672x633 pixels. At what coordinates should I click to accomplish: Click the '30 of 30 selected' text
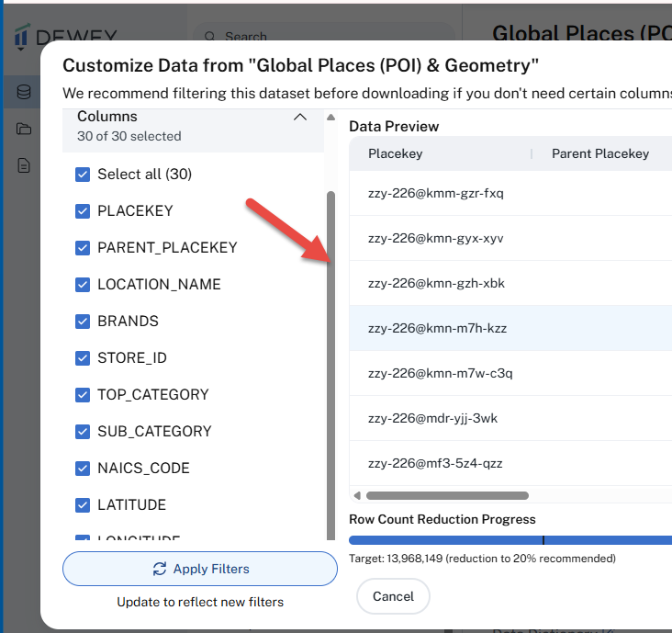129,136
